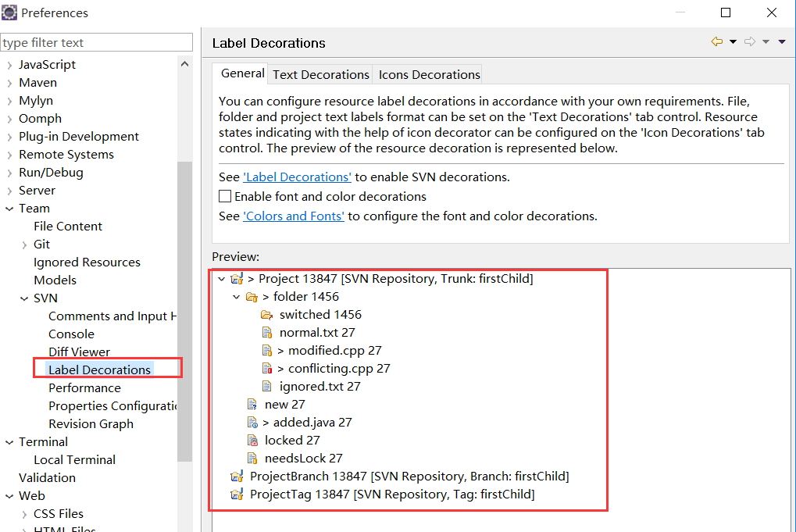The width and height of the screenshot is (796, 532).
Task: Click the preferences tree scrollbar thumb
Action: (185, 311)
